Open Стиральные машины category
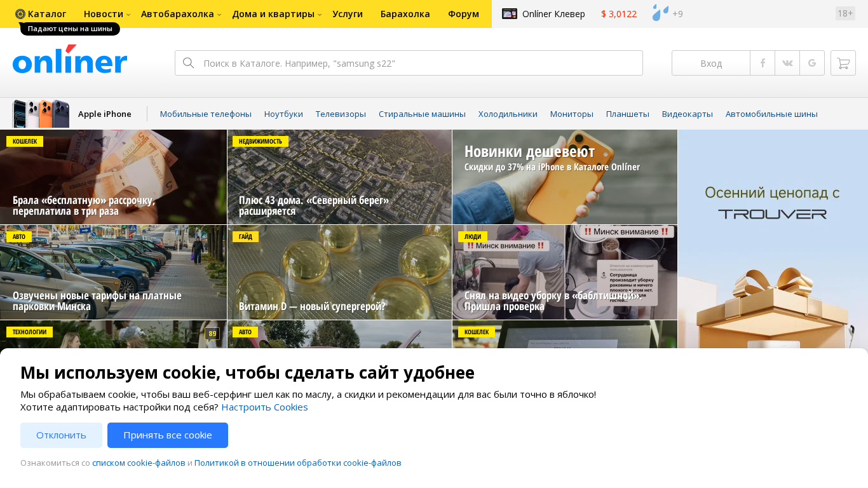Image resolution: width=868 pixels, height=488 pixels. pyautogui.click(x=422, y=114)
